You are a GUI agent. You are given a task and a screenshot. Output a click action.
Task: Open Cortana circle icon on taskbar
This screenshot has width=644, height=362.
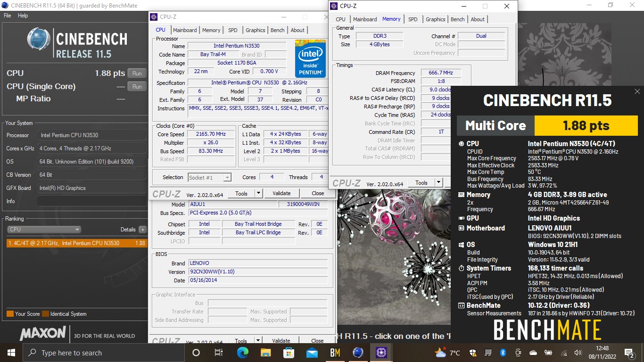(196, 353)
